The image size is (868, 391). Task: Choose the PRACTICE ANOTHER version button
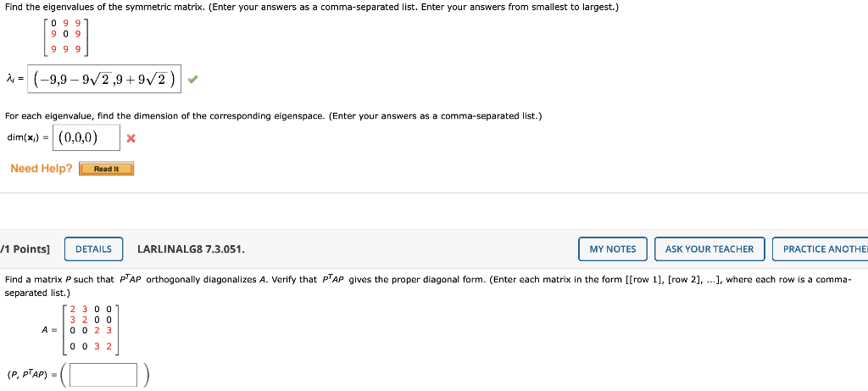821,249
